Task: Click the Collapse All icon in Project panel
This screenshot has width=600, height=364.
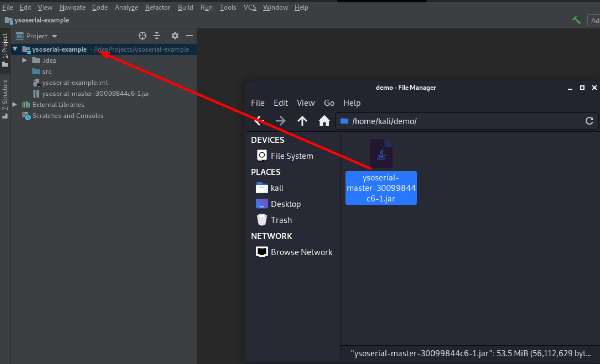Action: [x=157, y=36]
